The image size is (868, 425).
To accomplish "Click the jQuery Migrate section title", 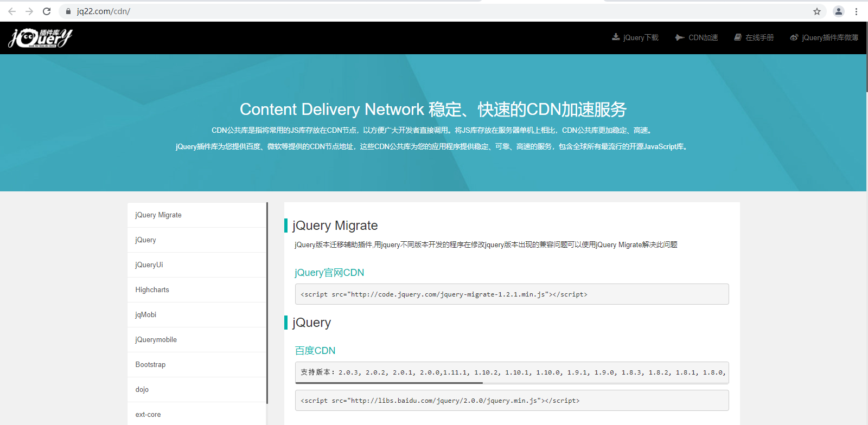I will click(x=335, y=226).
